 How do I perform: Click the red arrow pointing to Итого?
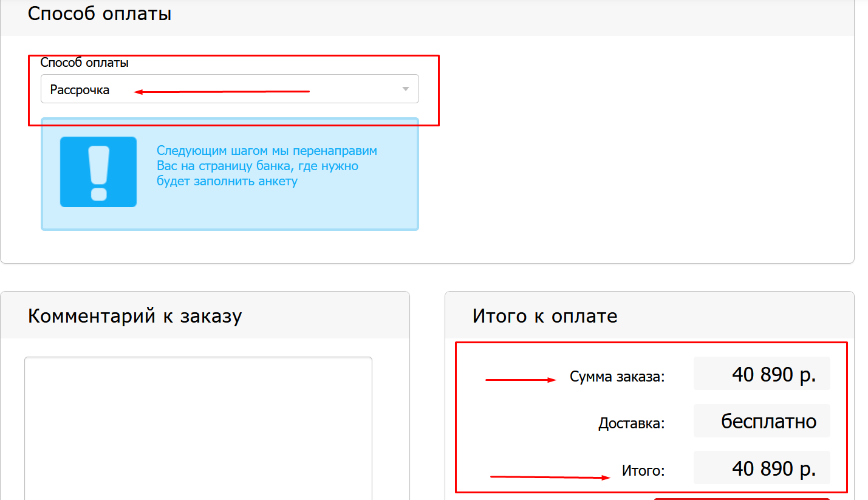point(550,477)
